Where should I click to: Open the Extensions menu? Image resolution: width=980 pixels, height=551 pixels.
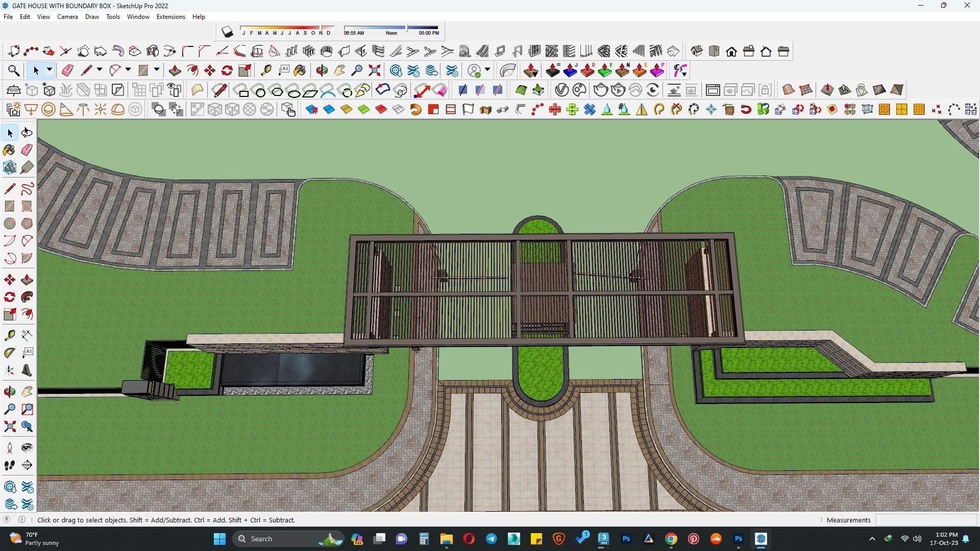(x=170, y=17)
